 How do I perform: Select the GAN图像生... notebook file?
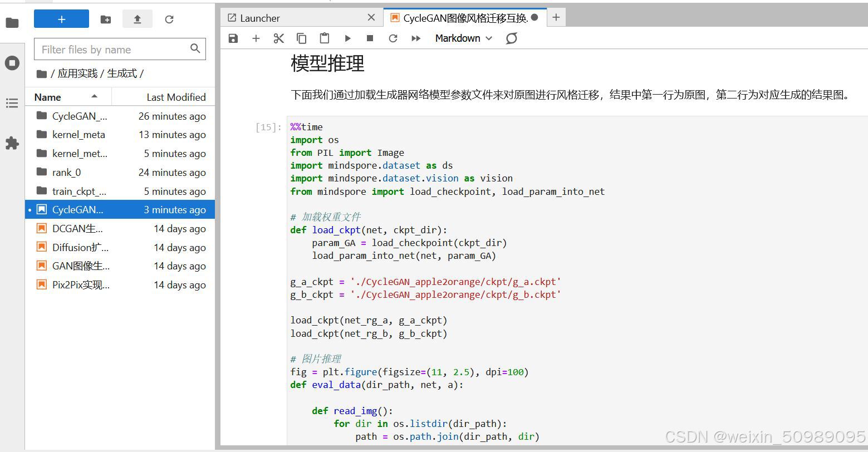pos(120,266)
